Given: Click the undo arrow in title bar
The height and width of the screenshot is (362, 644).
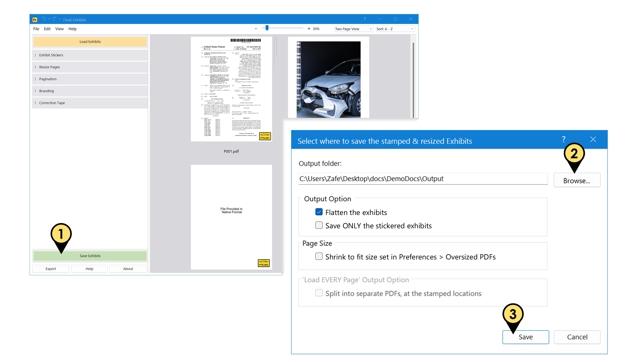Looking at the screenshot, I should [44, 19].
